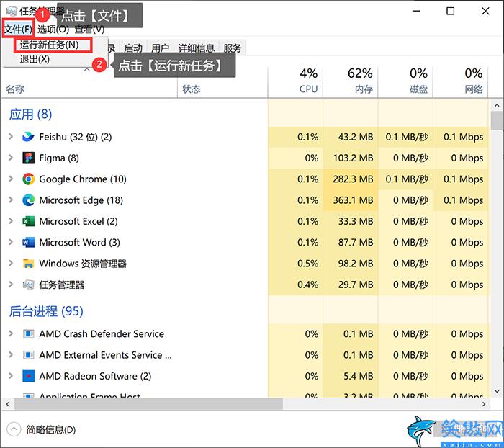Click the vertical scrollbar down arrow
Screen dimensions: 504x448
click(497, 391)
